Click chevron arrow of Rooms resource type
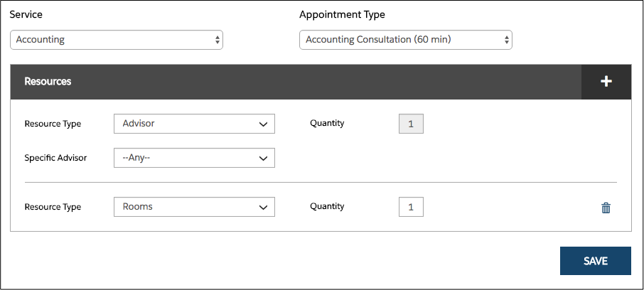 click(x=263, y=208)
